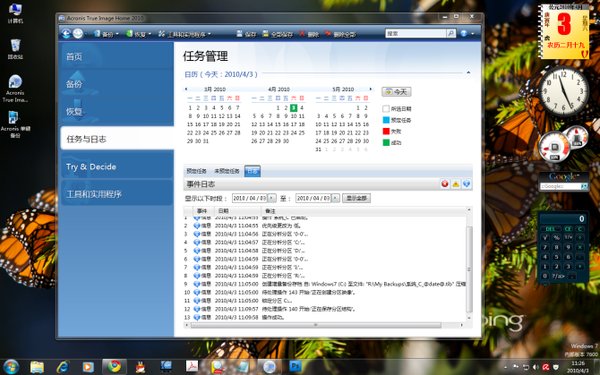The image size is (600, 375).
Task: Sort log by the 备注 column header
Action: click(364, 211)
